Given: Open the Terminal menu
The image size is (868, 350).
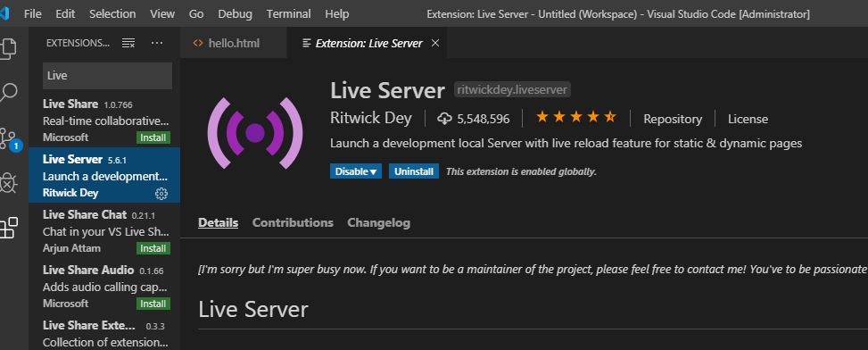Looking at the screenshot, I should click(x=288, y=14).
